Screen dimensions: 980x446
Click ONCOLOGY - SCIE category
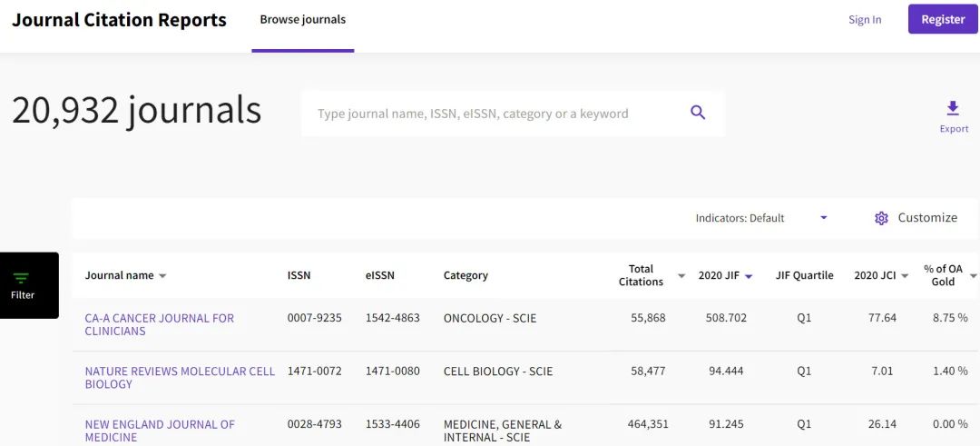coord(490,319)
